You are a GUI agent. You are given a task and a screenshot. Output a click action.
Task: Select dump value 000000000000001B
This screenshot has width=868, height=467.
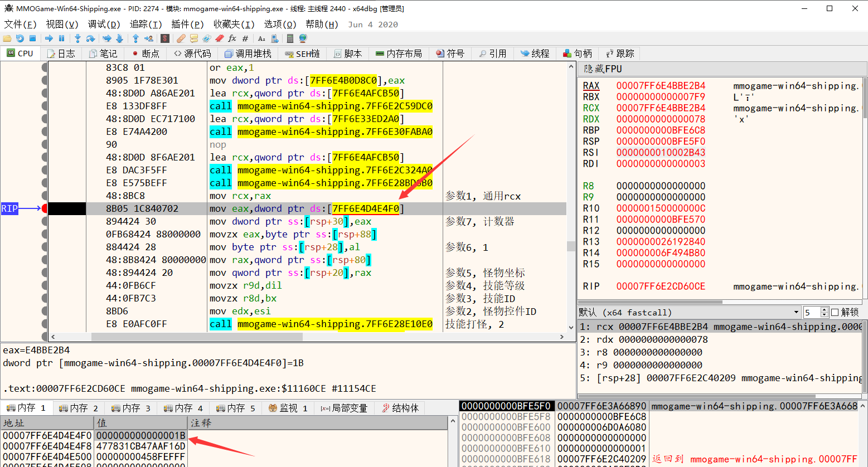click(141, 435)
